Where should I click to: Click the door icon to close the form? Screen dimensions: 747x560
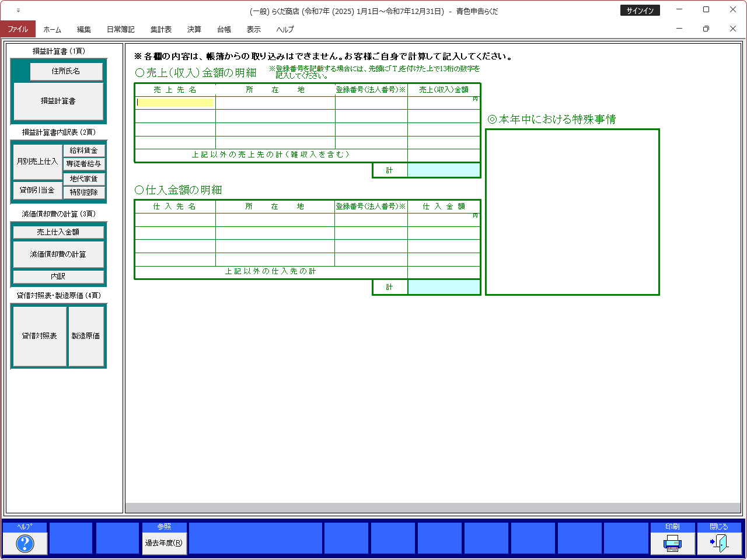(719, 543)
